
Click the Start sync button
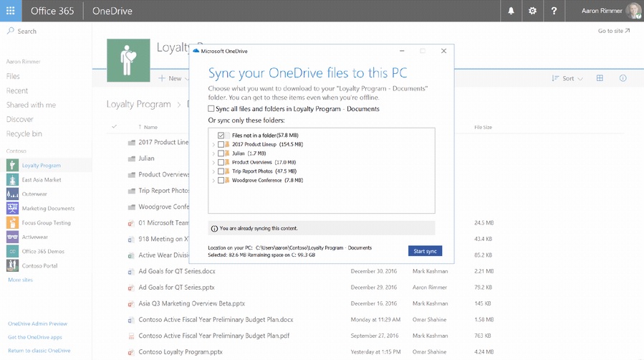425,251
